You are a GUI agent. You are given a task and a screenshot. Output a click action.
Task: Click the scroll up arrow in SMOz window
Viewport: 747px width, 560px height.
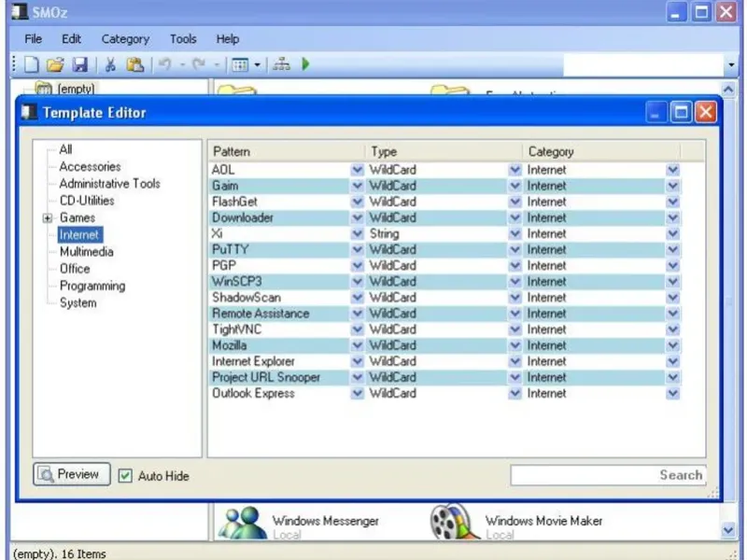pos(728,89)
